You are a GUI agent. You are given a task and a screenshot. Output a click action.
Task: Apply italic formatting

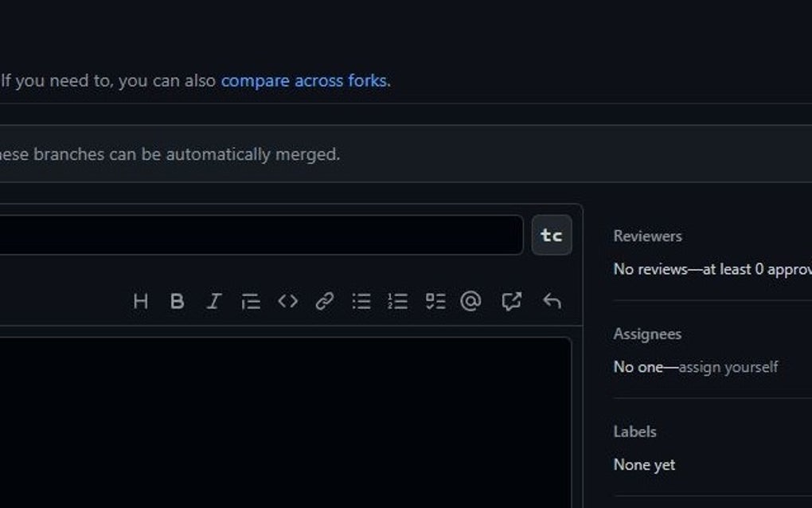[x=213, y=301]
